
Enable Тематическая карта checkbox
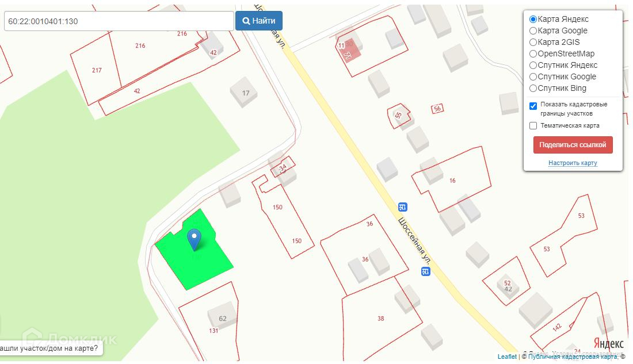[x=533, y=126]
